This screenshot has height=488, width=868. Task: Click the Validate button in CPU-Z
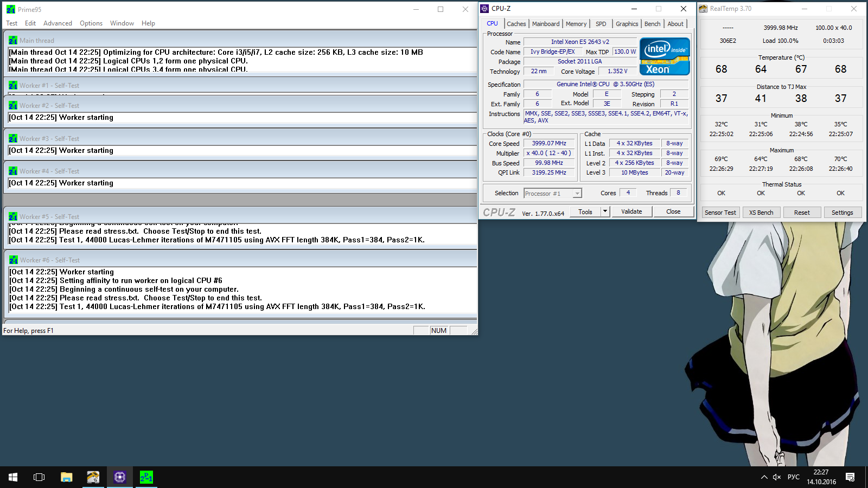click(631, 211)
